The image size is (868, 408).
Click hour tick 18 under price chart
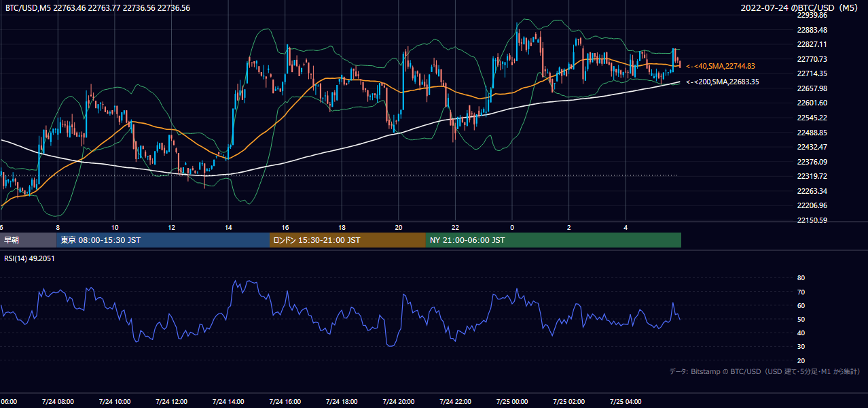click(x=342, y=227)
